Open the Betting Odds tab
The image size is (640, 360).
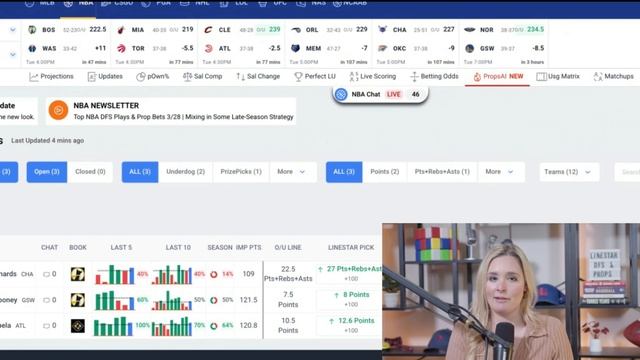coord(434,76)
